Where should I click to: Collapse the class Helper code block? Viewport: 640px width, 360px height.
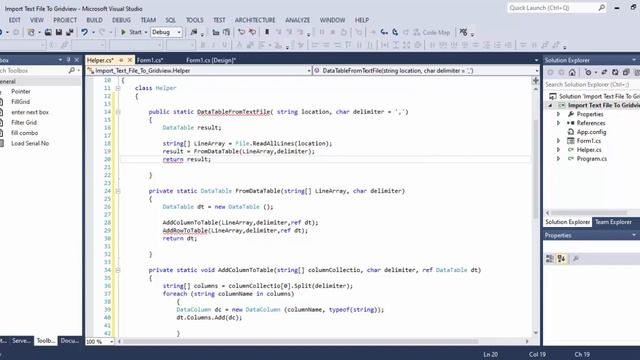118,88
